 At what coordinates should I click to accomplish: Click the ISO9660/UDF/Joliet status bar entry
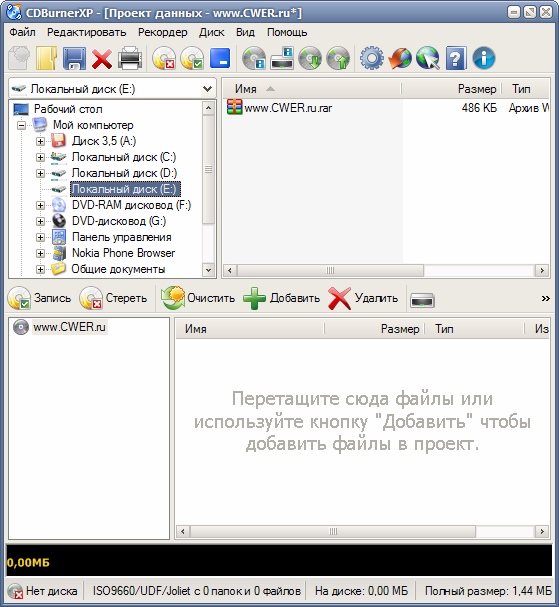(x=197, y=591)
